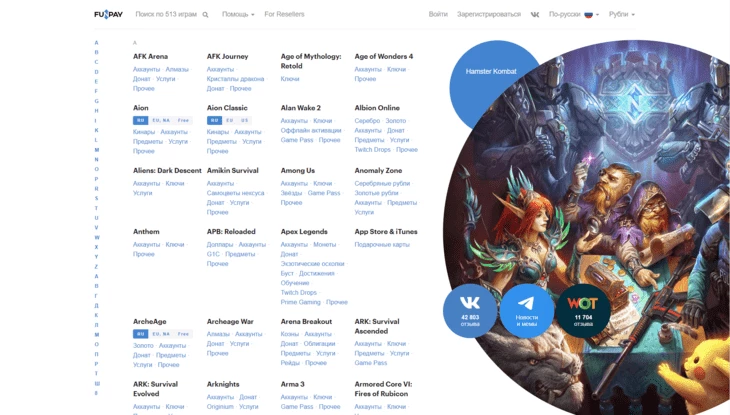This screenshot has width=730, height=415.
Task: Open Подарочные карты under App Store & iTunes
Action: pos(382,245)
